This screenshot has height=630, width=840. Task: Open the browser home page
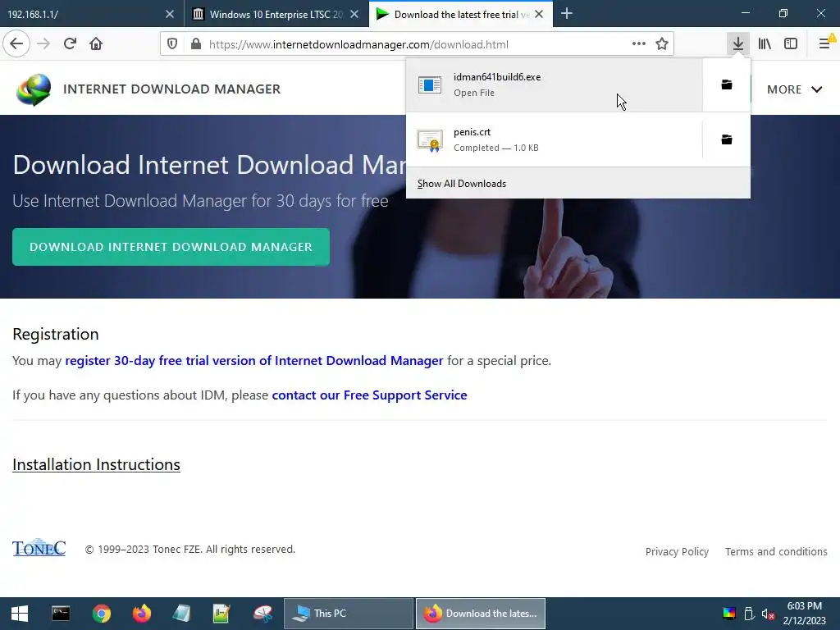(x=96, y=44)
